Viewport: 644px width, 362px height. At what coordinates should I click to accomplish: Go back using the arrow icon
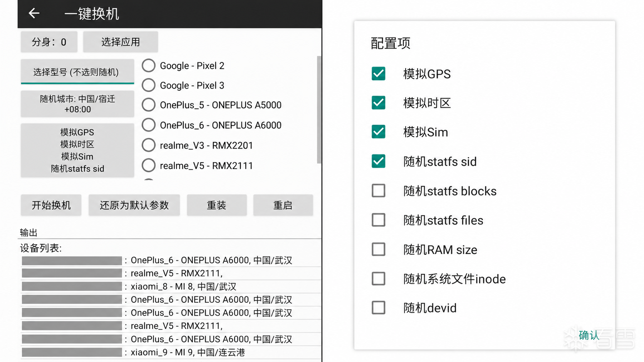click(x=34, y=13)
